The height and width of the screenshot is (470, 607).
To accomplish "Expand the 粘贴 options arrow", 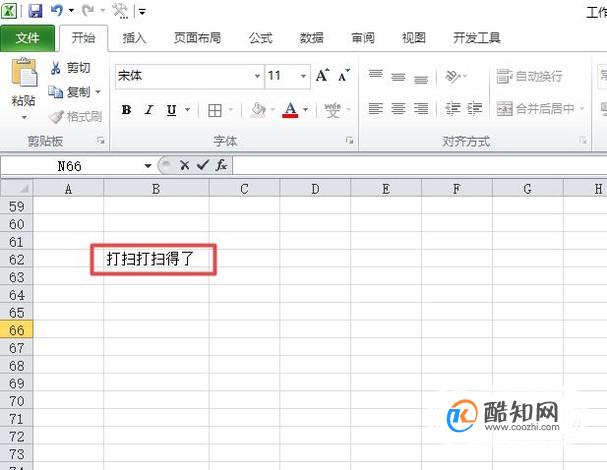I will pos(24,117).
